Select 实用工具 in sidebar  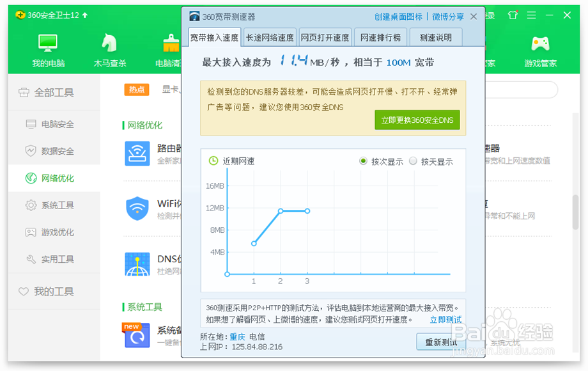point(54,259)
